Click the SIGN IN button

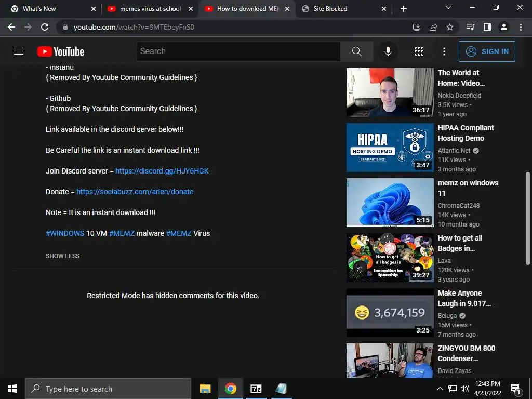click(487, 51)
